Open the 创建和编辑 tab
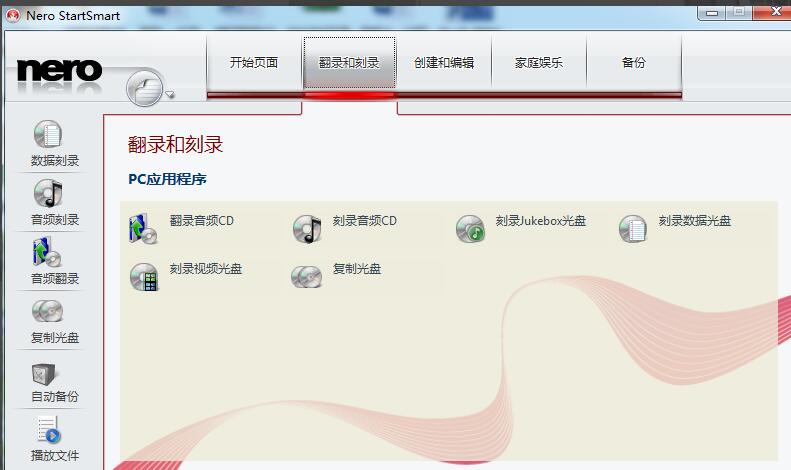Viewport: 791px width, 470px height. pos(444,63)
